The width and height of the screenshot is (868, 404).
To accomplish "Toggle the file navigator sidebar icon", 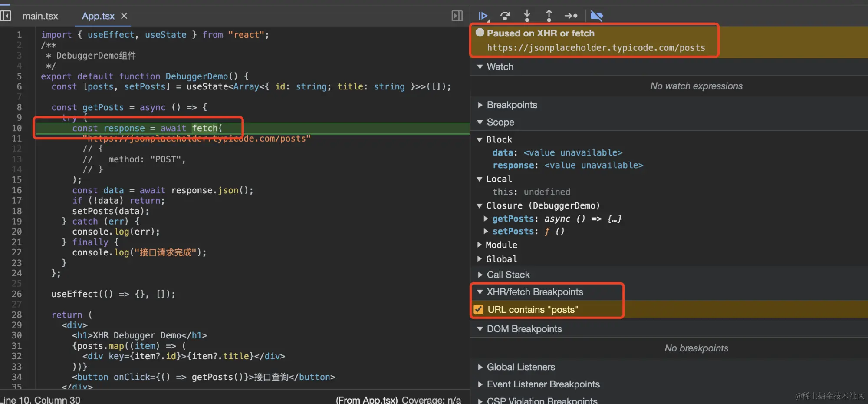I will 6,16.
